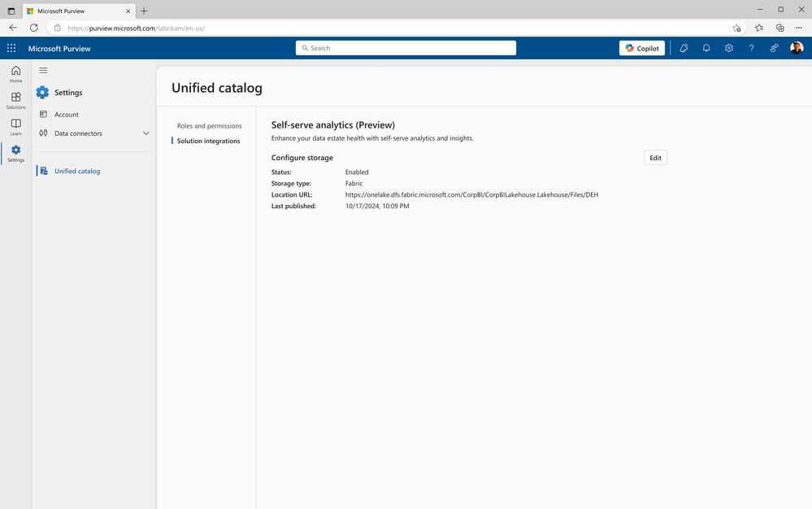
Task: Select the Microsoft Purview browser tab
Action: coord(78,11)
